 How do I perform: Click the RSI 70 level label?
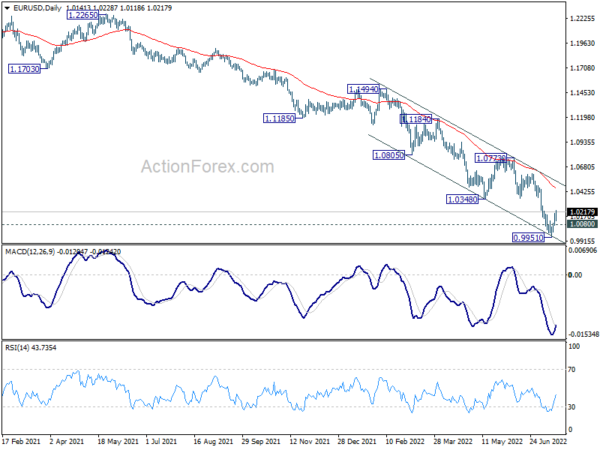(x=572, y=370)
